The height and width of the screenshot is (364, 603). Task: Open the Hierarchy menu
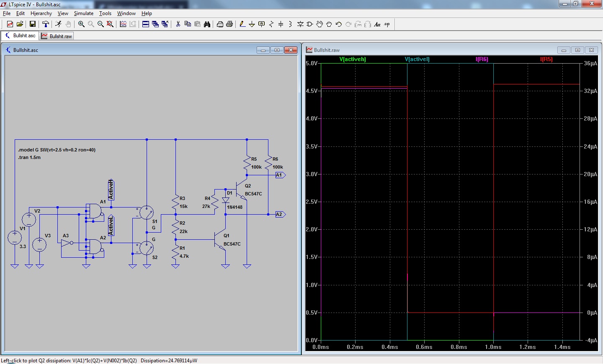(41, 13)
